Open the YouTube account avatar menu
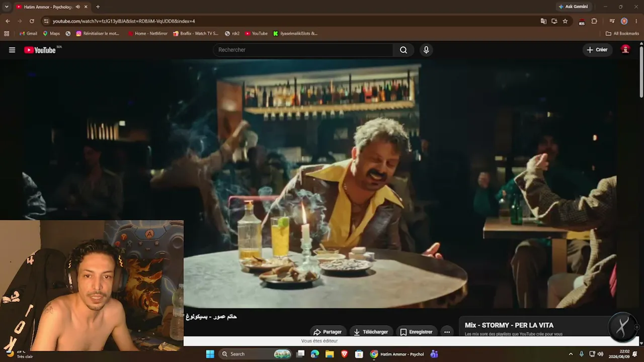Image resolution: width=644 pixels, height=362 pixels. click(625, 49)
